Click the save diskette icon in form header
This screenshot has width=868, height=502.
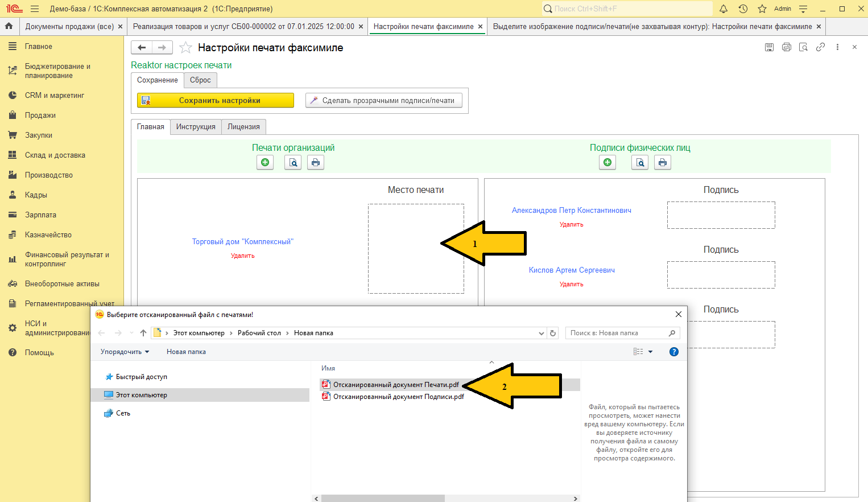769,47
